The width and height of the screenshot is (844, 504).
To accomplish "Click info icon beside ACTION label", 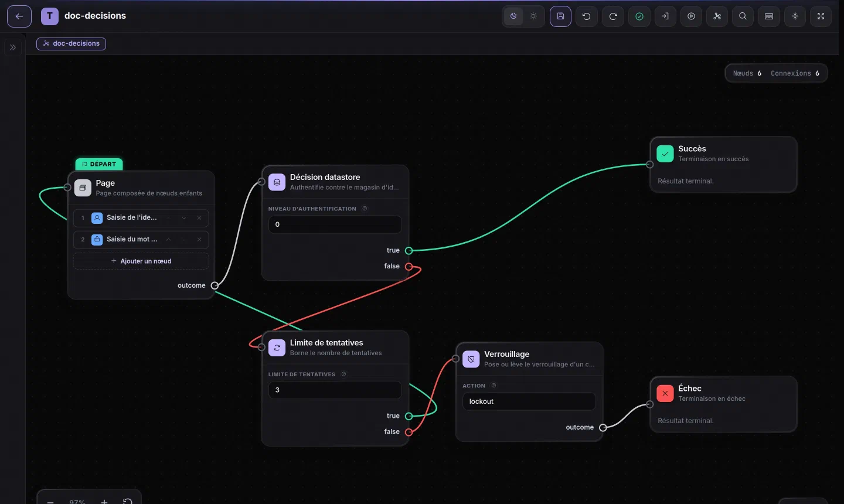I will tap(494, 386).
